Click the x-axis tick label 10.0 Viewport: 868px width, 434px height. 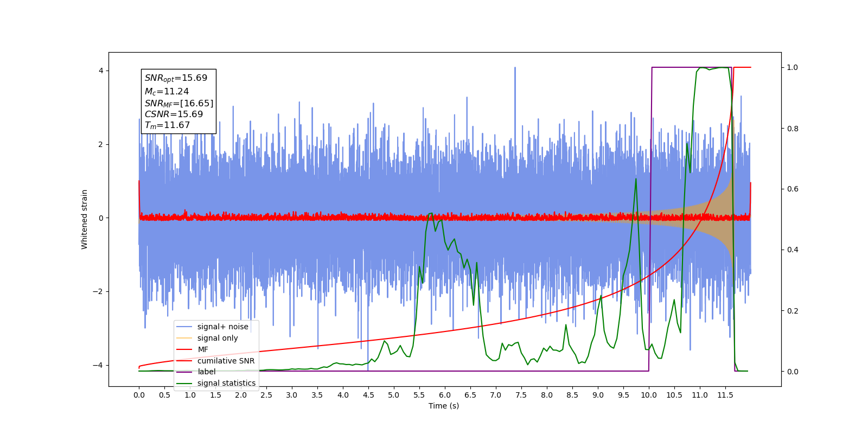(649, 395)
